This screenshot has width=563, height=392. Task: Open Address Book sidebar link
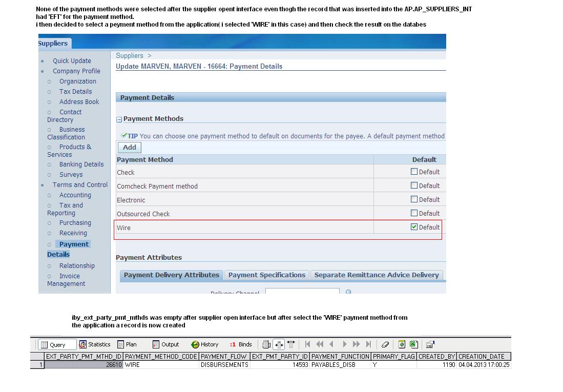tap(79, 101)
